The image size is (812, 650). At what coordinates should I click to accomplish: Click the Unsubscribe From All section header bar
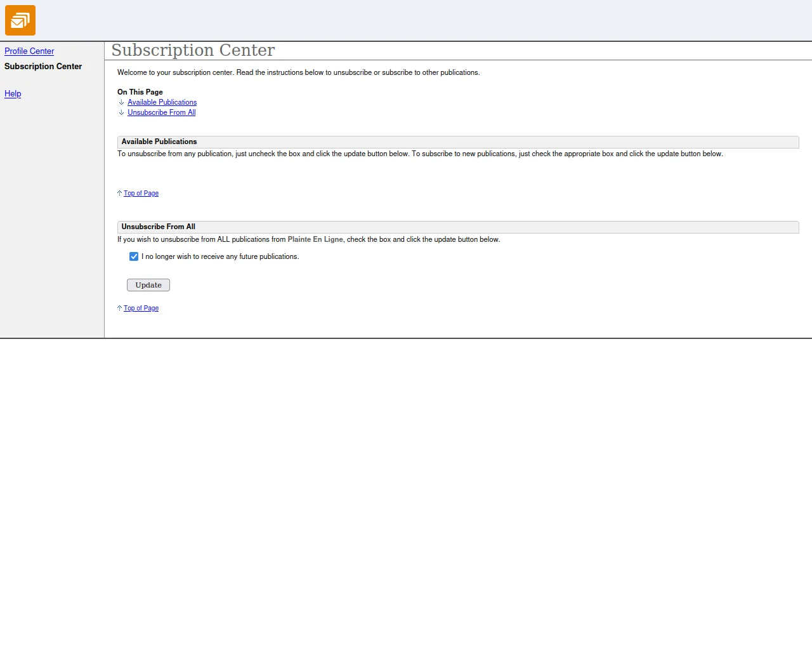[x=457, y=227]
